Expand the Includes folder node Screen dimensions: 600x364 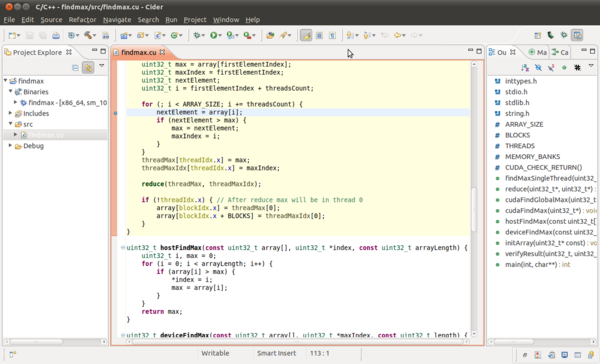tap(10, 113)
